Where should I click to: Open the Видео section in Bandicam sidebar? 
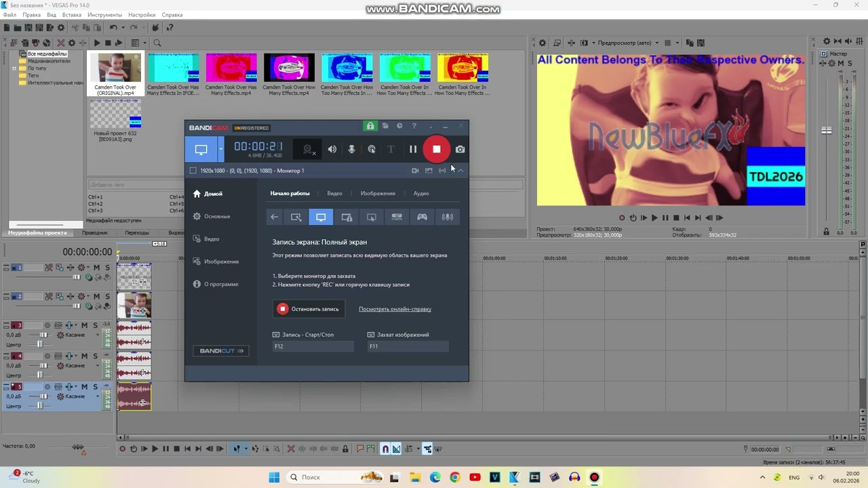coord(206,239)
